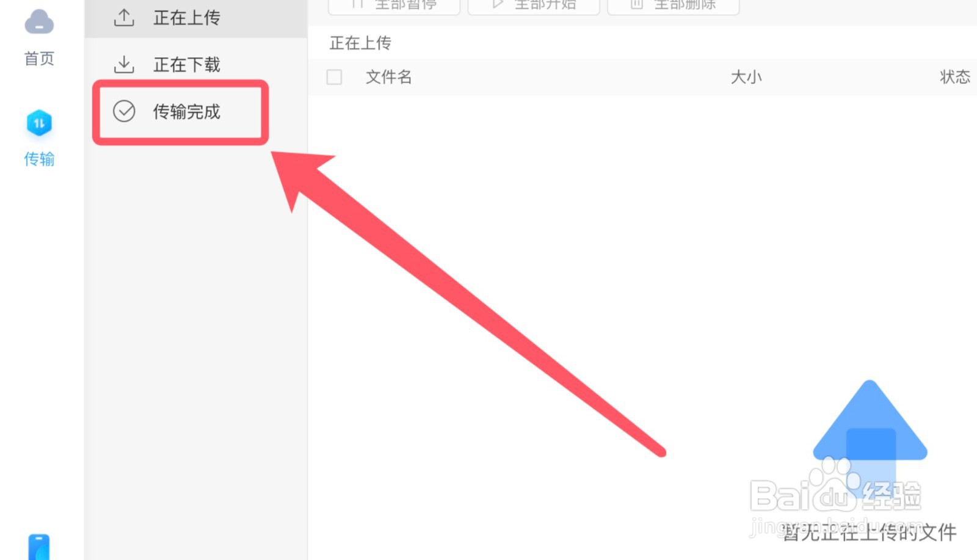Click the play triangle icon in 全部开始

click(x=498, y=4)
